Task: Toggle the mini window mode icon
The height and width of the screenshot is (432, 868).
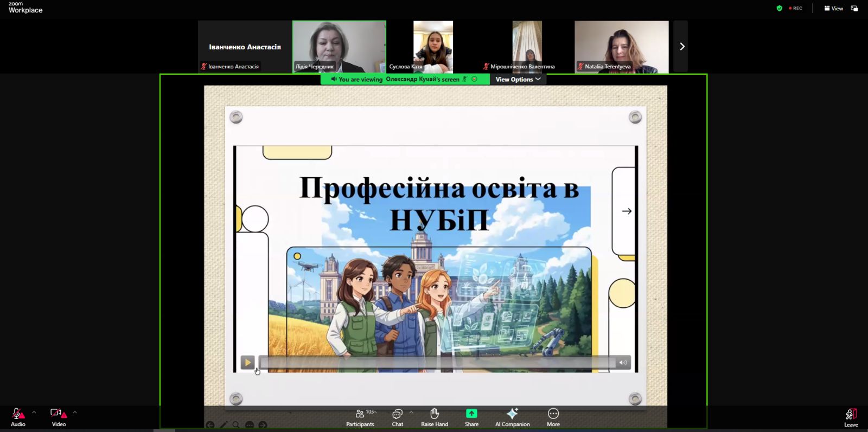Action: point(854,8)
